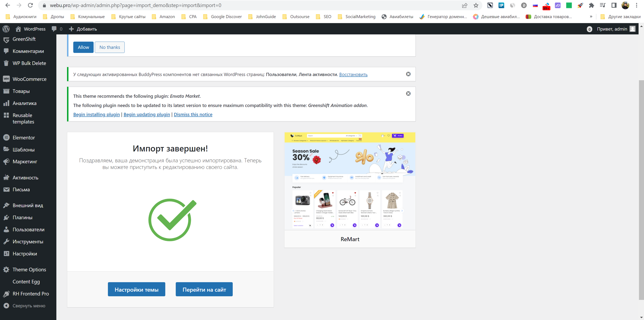
Task: Dismiss the Envato Market plugin notice X
Action: [x=408, y=94]
